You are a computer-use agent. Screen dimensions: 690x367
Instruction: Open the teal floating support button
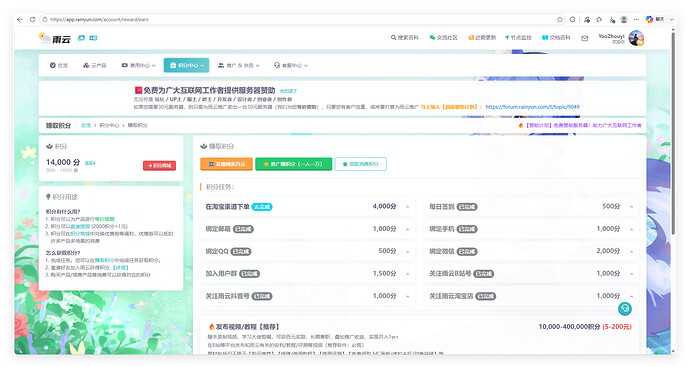tap(624, 308)
